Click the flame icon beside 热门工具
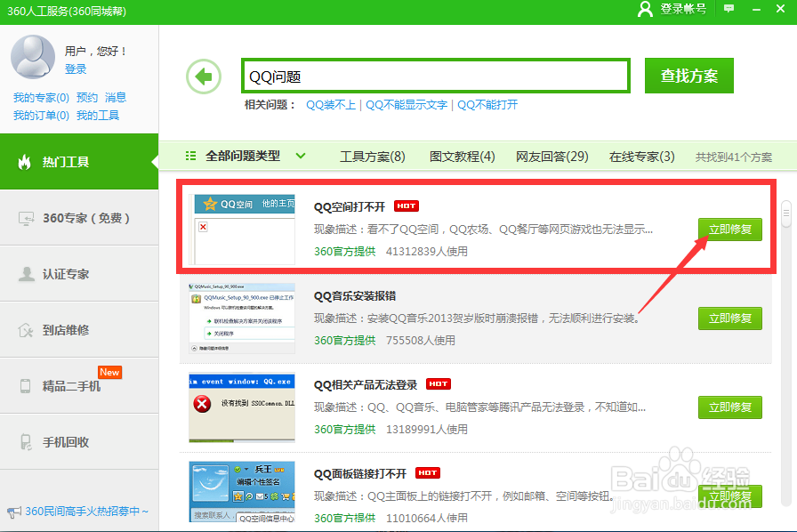Image resolution: width=797 pixels, height=532 pixels. [x=24, y=162]
